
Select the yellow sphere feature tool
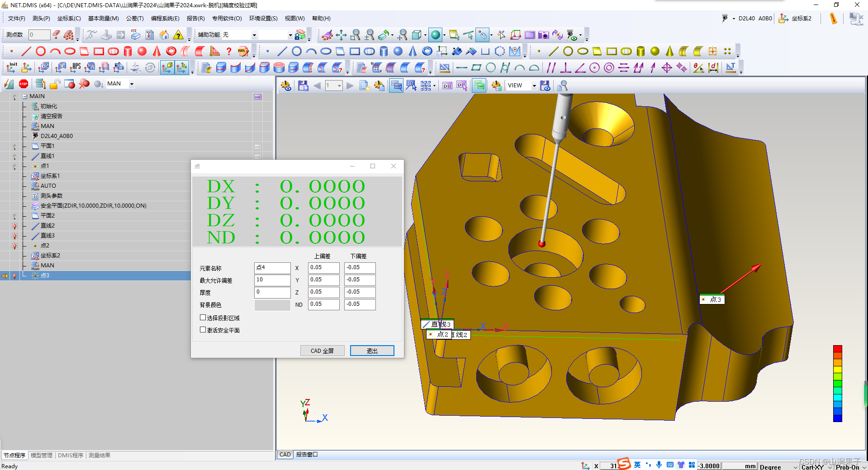[655, 51]
